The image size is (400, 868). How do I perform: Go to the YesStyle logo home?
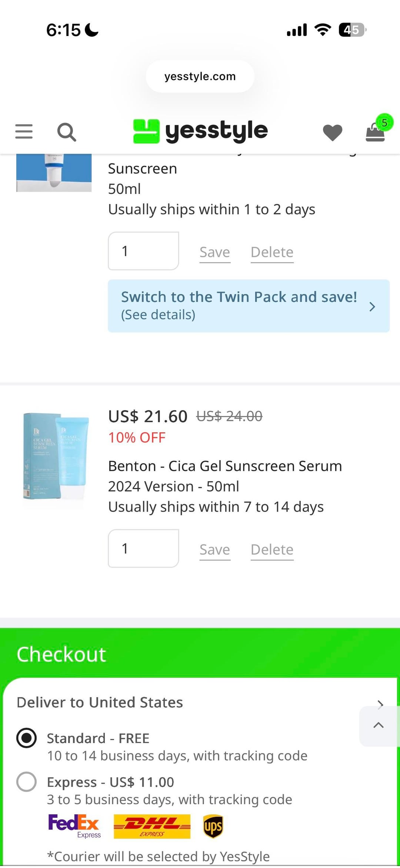(200, 131)
